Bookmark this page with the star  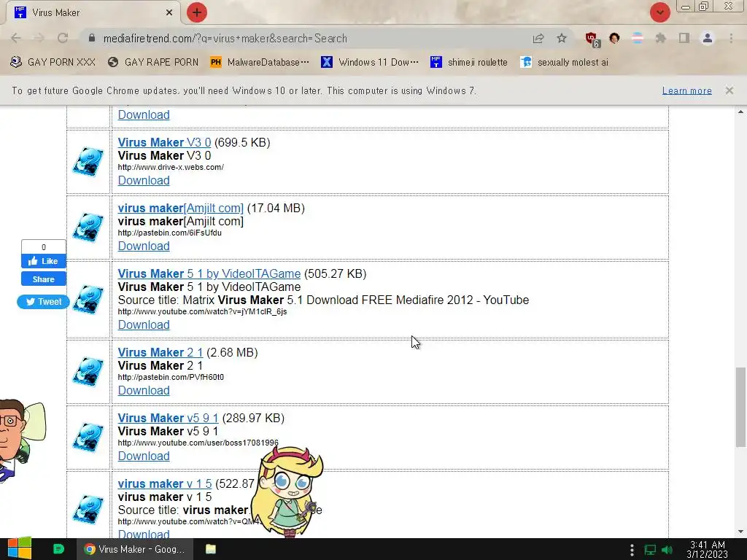click(x=562, y=38)
